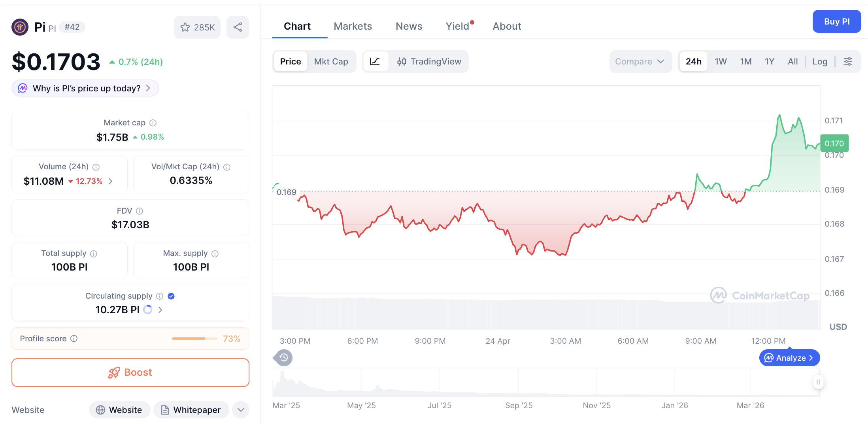Switch to the Markets tab
This screenshot has width=868, height=424.
[x=353, y=26]
